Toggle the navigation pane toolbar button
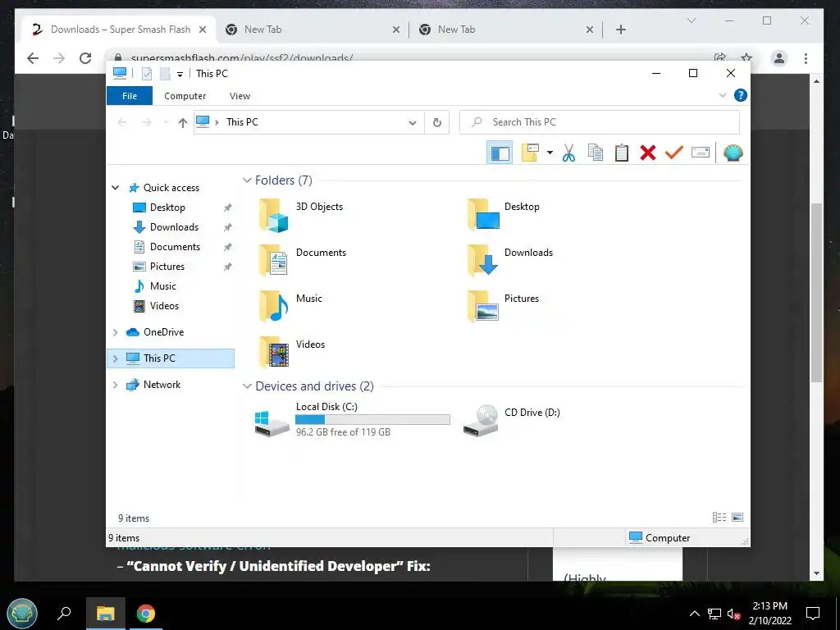The image size is (840, 630). pos(500,153)
